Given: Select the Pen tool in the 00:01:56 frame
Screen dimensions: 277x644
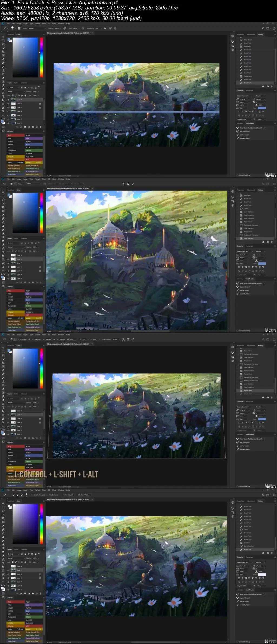Looking at the screenshot, I should click(x=3, y=93).
